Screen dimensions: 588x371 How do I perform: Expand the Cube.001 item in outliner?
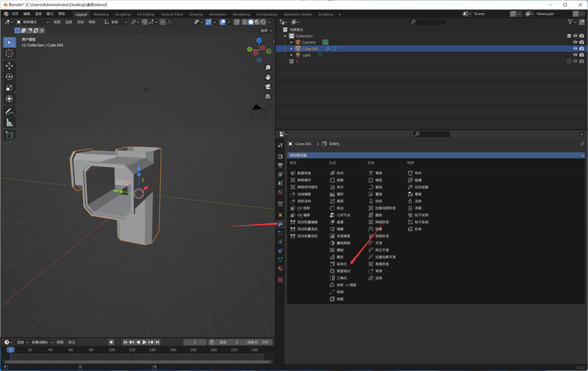point(292,48)
